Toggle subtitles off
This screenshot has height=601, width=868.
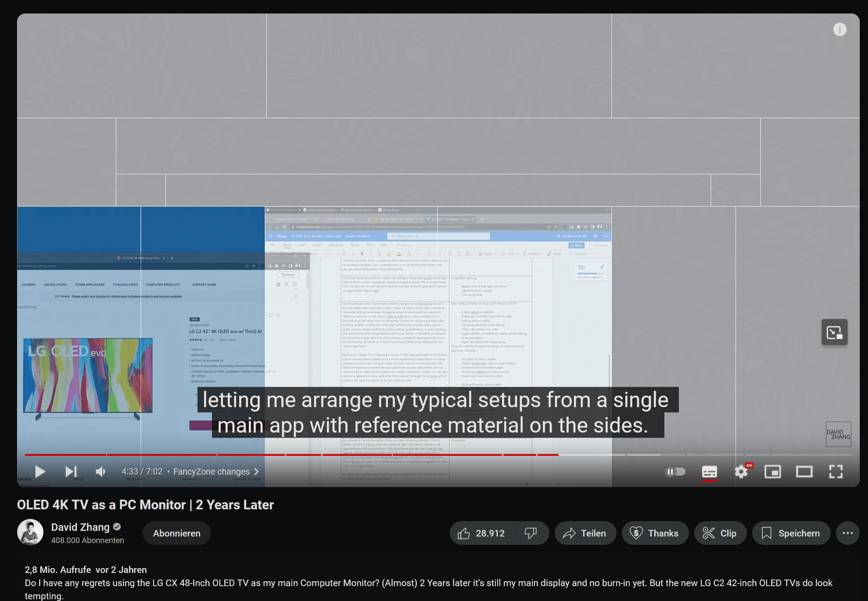[710, 472]
